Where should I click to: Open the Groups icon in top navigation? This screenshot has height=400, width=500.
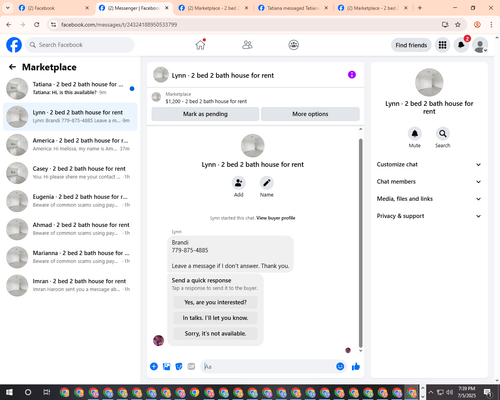294,45
